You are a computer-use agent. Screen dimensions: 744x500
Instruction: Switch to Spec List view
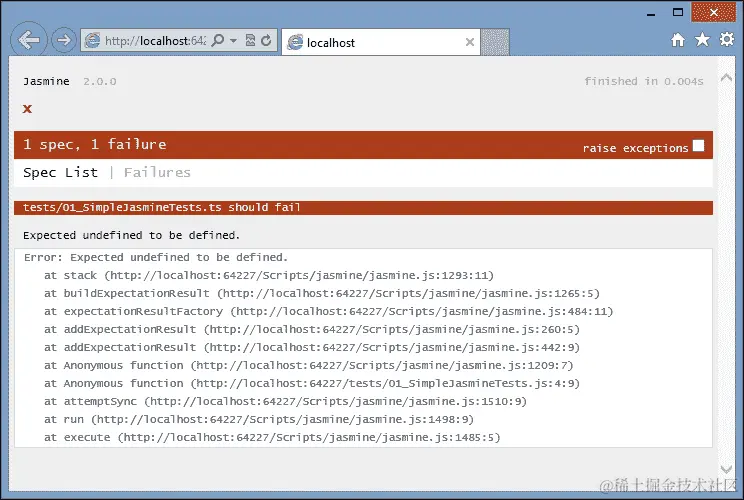(60, 173)
